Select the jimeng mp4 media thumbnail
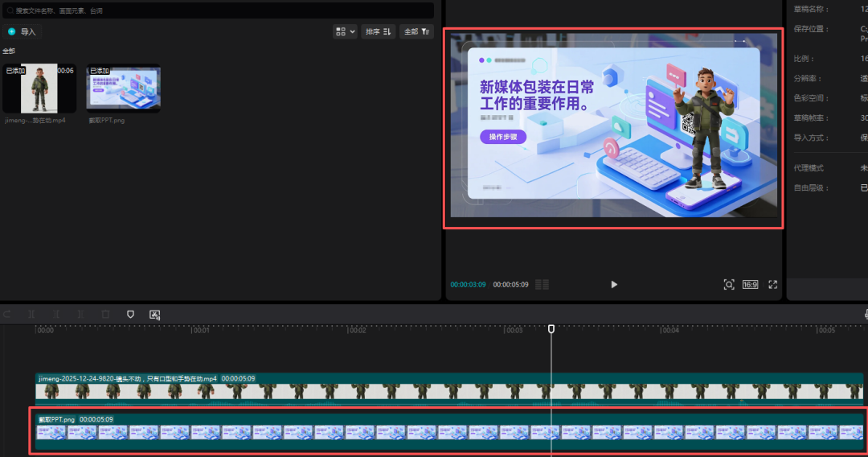 pyautogui.click(x=39, y=89)
